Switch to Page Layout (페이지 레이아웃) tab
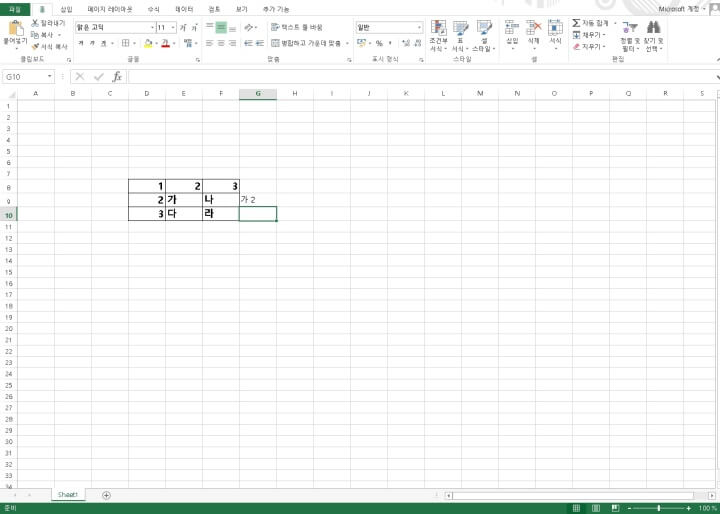 [x=110, y=9]
